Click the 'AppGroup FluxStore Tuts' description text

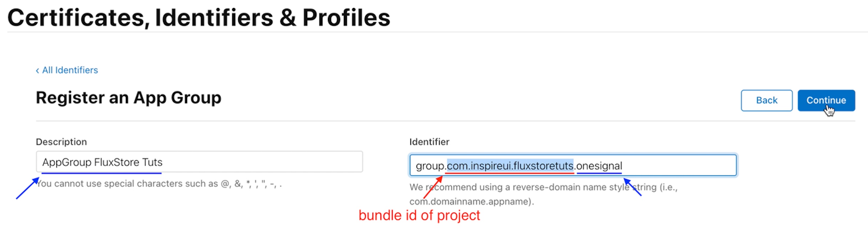pos(102,162)
